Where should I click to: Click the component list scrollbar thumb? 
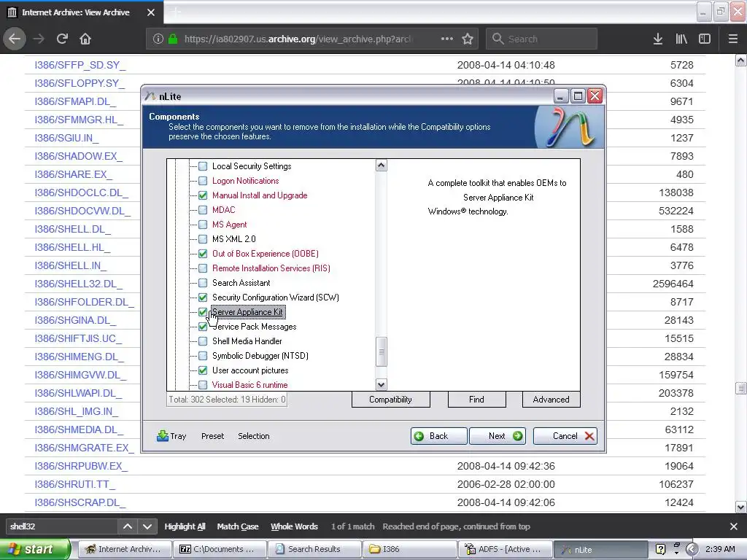[x=381, y=351]
